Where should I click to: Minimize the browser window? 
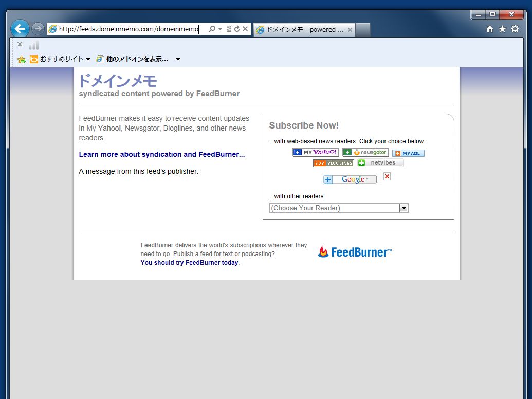tap(479, 14)
